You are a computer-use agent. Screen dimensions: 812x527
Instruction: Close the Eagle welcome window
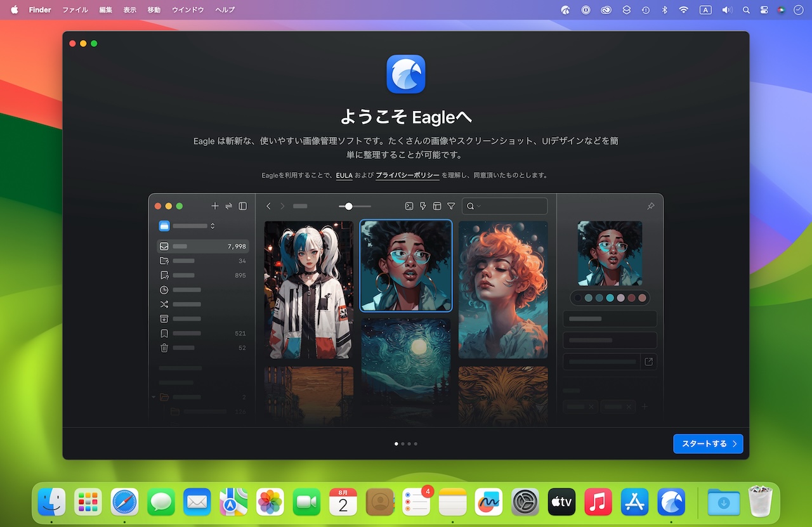pyautogui.click(x=72, y=43)
